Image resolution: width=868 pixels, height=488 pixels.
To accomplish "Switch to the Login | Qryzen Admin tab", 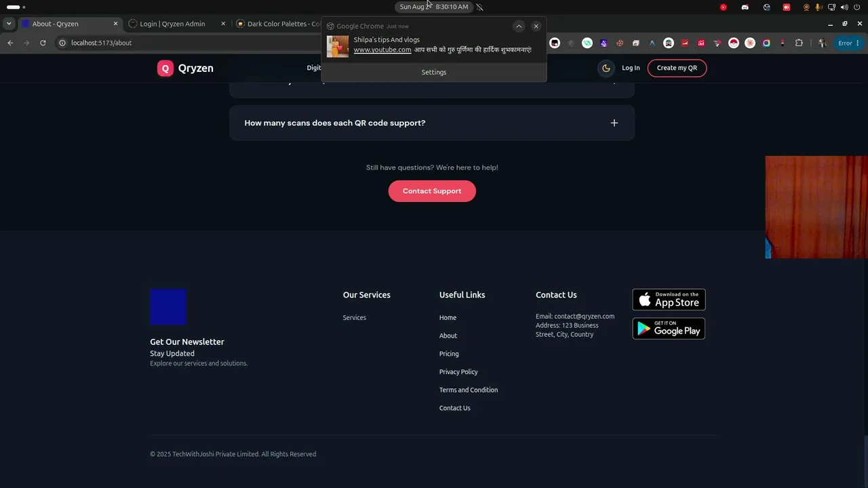I will point(178,24).
